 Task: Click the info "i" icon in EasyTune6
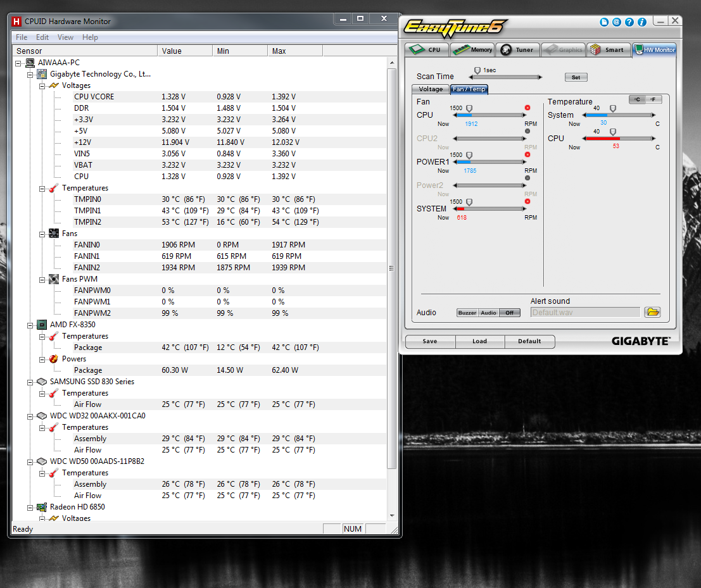point(642,22)
